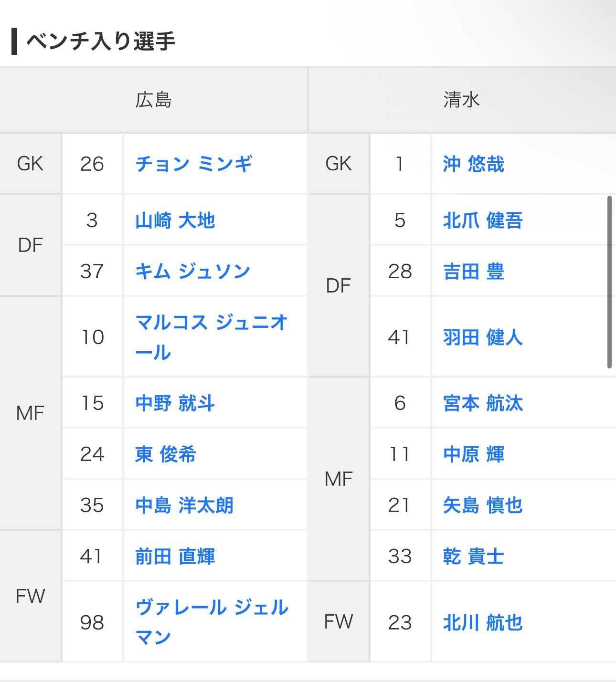Open Shimizu goalkeeper 沖 悠哉 link
616x682 pixels.
[474, 164]
